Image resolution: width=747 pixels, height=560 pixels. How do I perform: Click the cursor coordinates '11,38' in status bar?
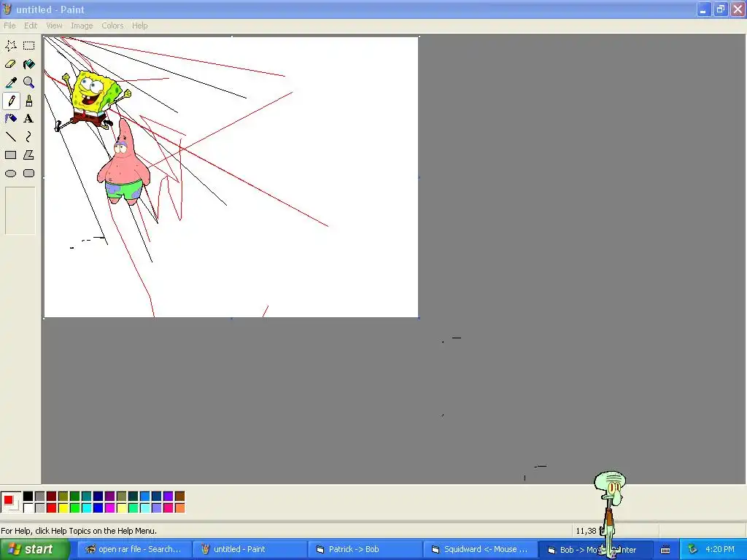[x=586, y=531]
